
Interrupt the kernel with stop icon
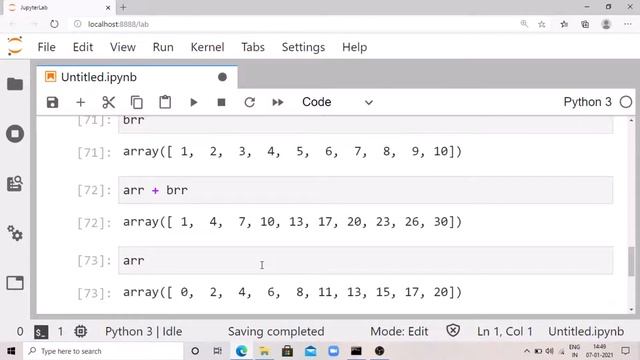pyautogui.click(x=221, y=102)
